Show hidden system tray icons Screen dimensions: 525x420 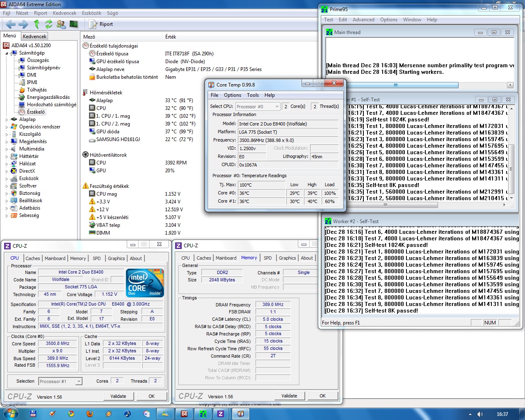(x=470, y=414)
